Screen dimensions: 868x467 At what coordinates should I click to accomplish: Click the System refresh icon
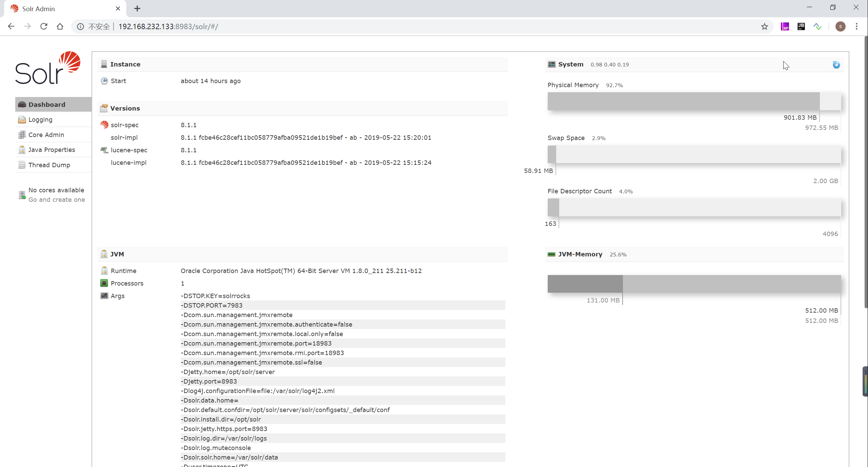coord(836,65)
